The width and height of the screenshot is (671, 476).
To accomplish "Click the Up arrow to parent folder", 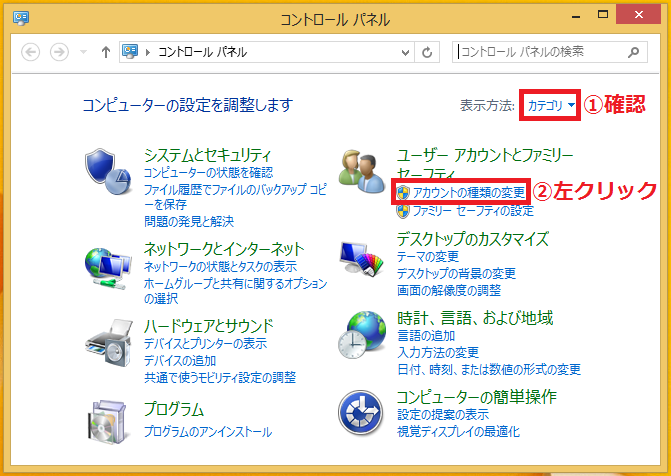I will pyautogui.click(x=106, y=52).
